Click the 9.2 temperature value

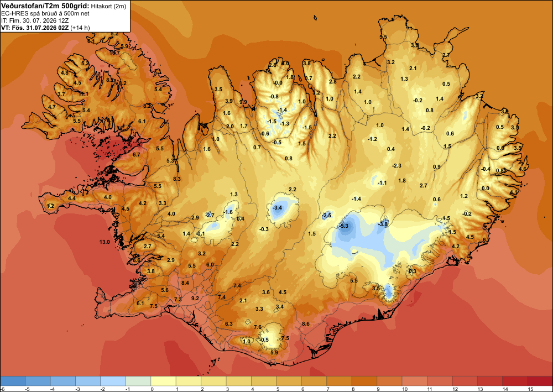[195, 298]
